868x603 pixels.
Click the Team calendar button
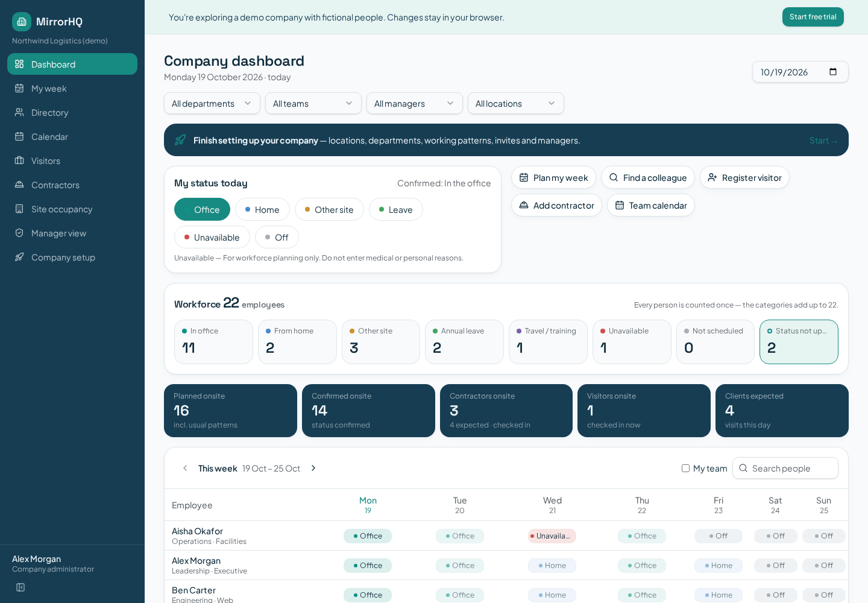click(651, 205)
